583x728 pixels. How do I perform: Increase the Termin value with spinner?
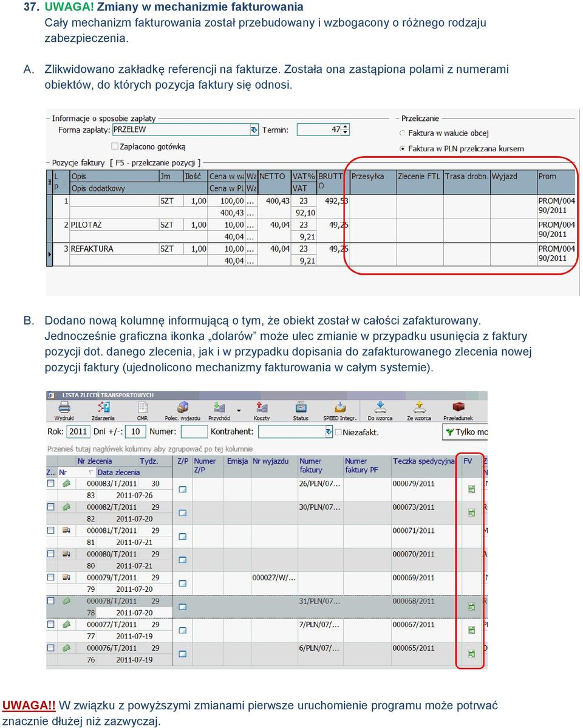[x=346, y=127]
